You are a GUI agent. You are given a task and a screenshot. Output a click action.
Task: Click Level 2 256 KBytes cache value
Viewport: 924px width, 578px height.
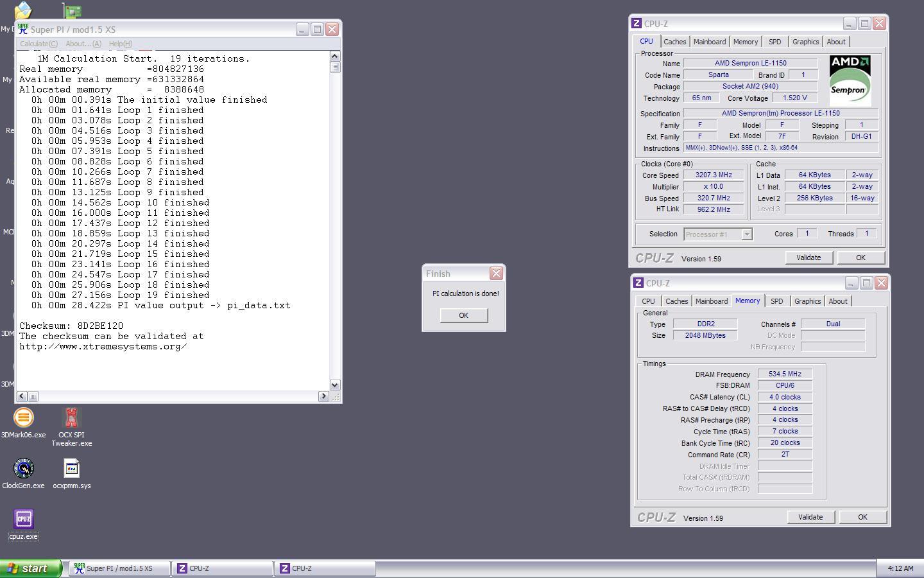tap(815, 198)
